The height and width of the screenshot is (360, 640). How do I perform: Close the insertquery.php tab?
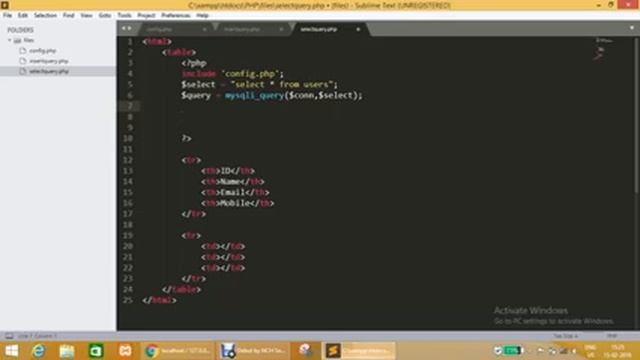[x=281, y=29]
